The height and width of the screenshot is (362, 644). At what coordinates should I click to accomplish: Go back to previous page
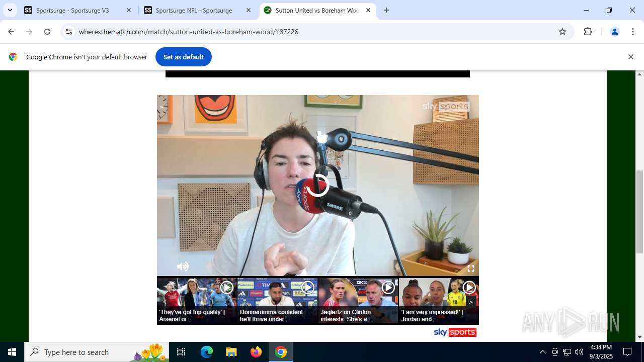point(11,32)
